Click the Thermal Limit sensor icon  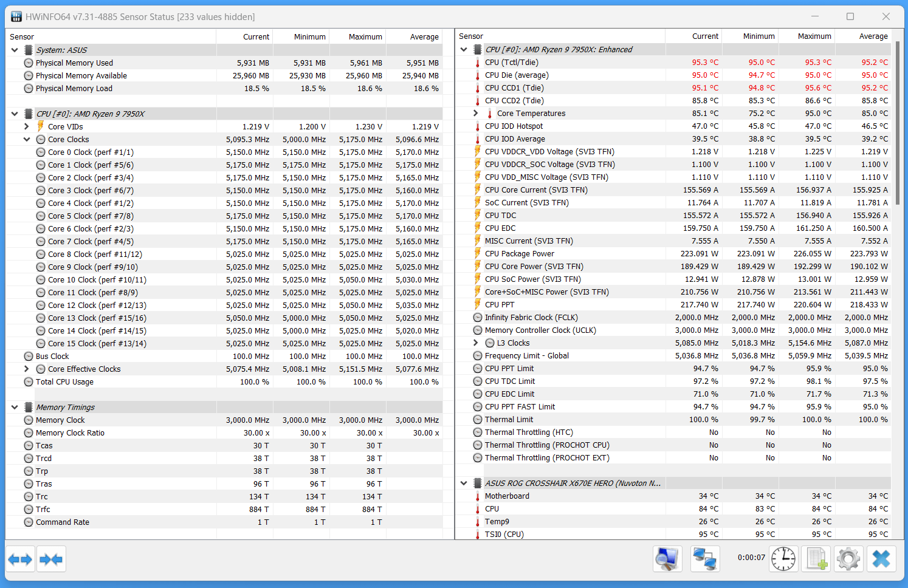[x=478, y=420]
